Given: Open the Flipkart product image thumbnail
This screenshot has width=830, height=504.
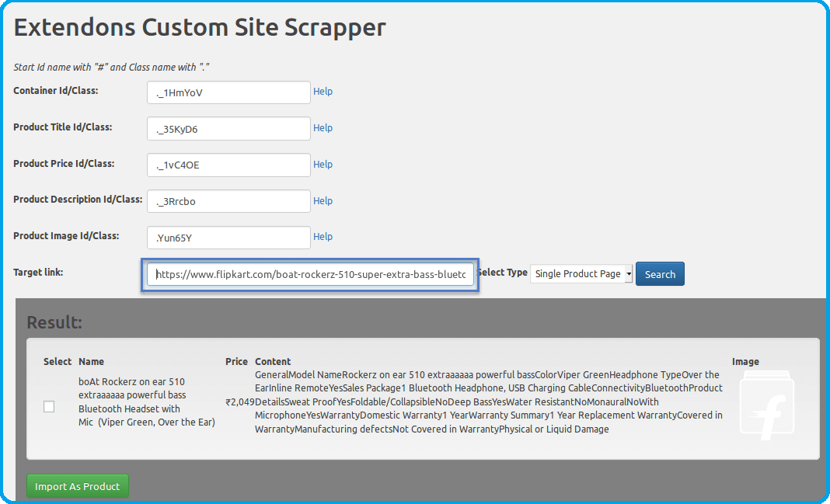Looking at the screenshot, I should click(766, 406).
